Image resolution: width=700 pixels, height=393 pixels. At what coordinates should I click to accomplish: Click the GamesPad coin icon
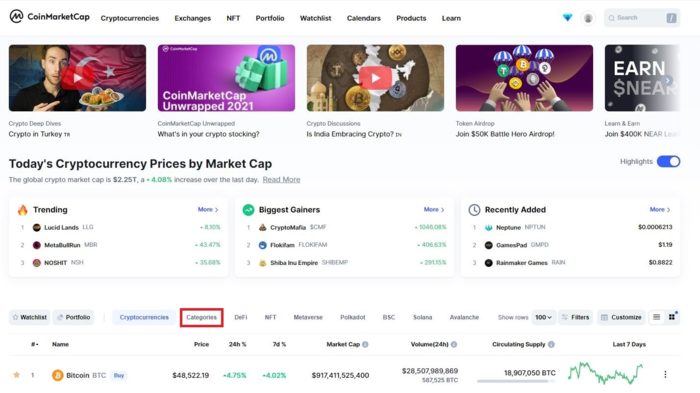tap(488, 245)
